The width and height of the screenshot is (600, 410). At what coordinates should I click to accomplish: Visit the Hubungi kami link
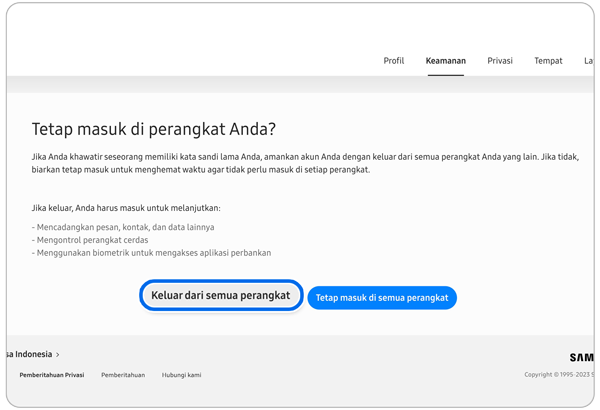(x=182, y=375)
